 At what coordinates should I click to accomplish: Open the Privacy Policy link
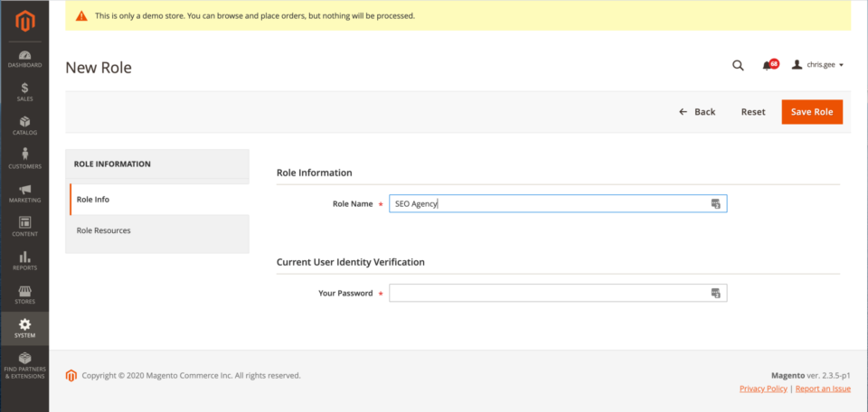click(763, 389)
